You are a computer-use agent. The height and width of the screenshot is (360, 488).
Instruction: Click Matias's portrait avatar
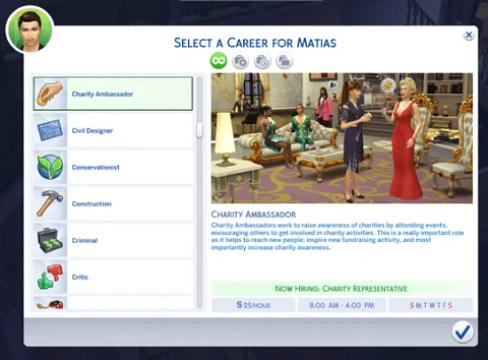(x=30, y=30)
